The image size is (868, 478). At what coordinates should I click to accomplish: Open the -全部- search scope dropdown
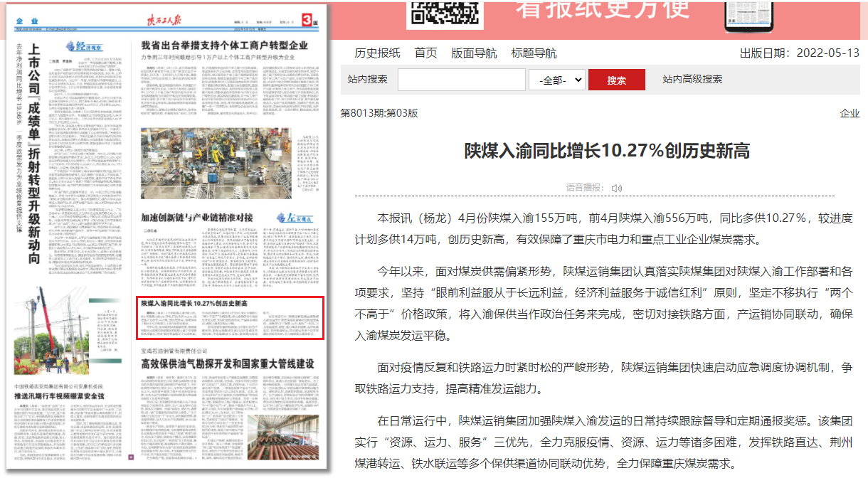556,80
